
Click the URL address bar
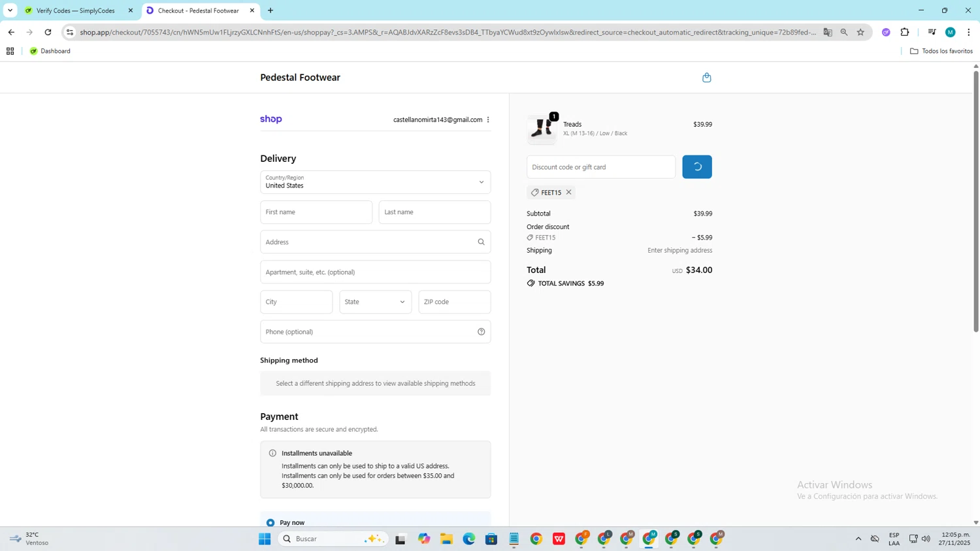tap(448, 32)
